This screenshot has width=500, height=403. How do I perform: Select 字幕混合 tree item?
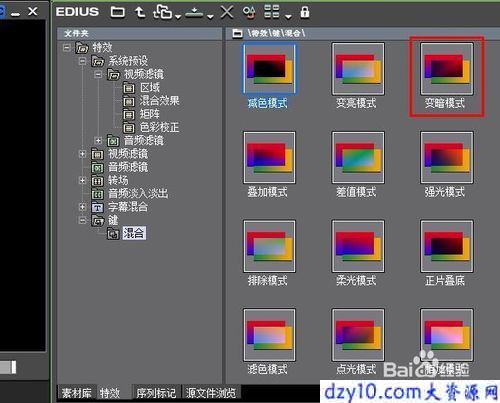[x=128, y=207]
